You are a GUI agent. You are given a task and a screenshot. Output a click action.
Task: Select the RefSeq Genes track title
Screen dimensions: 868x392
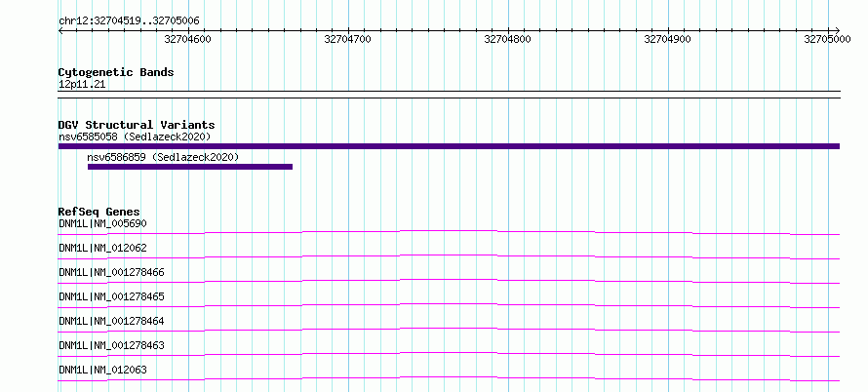(99, 212)
